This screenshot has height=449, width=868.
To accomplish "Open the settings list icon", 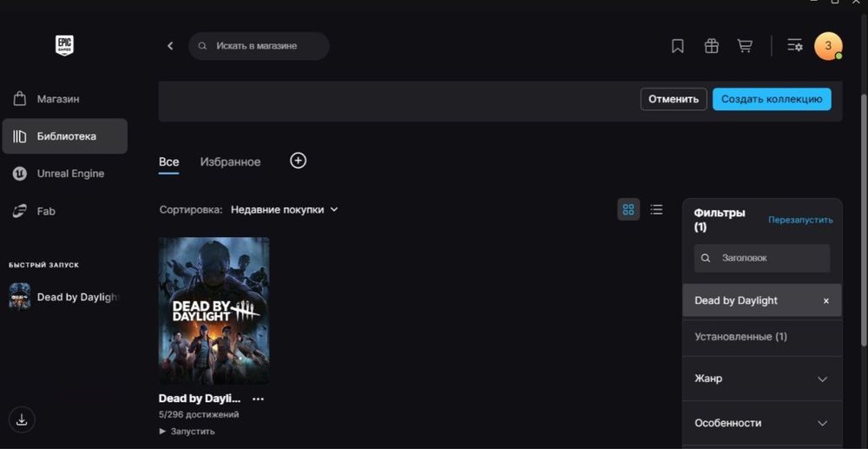I will 795,46.
